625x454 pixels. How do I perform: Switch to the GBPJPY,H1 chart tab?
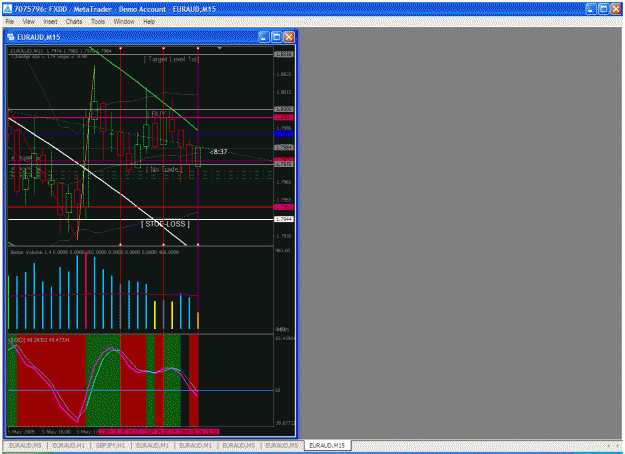point(110,445)
